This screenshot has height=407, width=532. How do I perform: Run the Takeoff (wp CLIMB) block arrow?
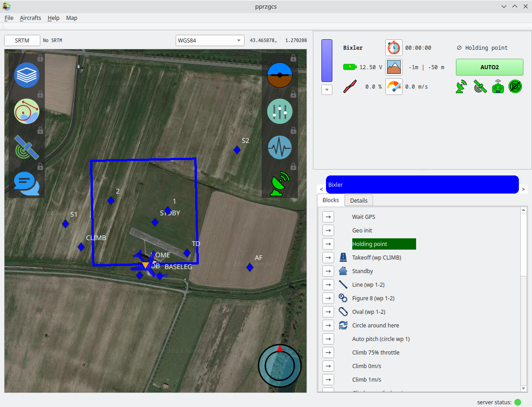(328, 258)
